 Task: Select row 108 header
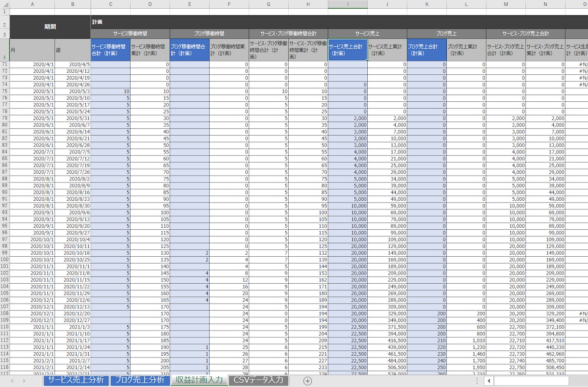coord(5,313)
